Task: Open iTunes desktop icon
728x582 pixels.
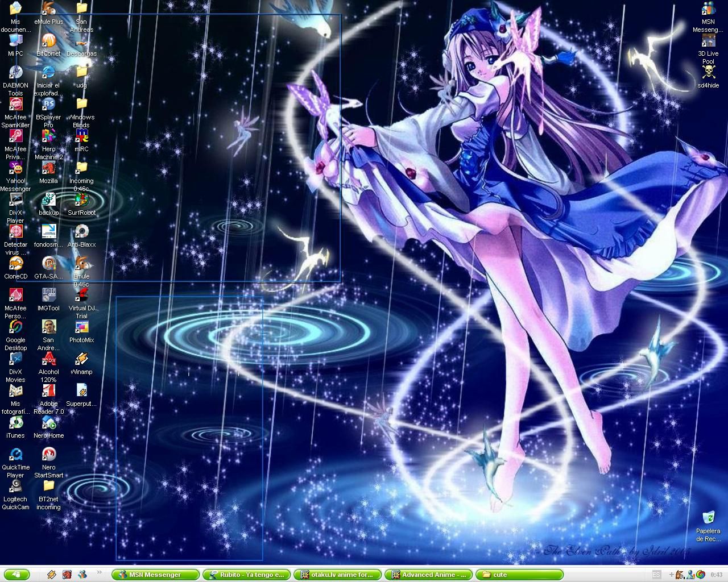Action: (15, 426)
